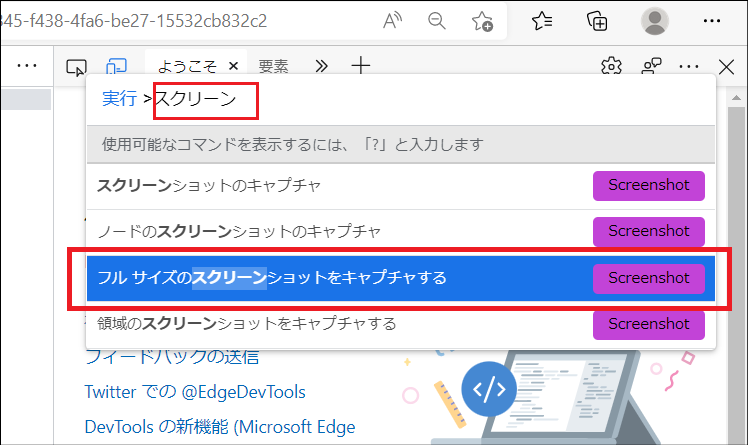Click the code brackets illustration icon
Screen dimensions: 748x445
pyautogui.click(x=489, y=389)
